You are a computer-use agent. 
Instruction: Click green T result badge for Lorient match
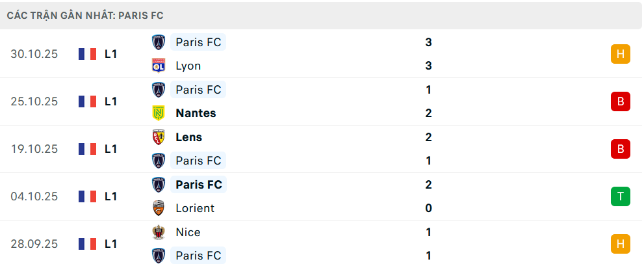tap(620, 196)
